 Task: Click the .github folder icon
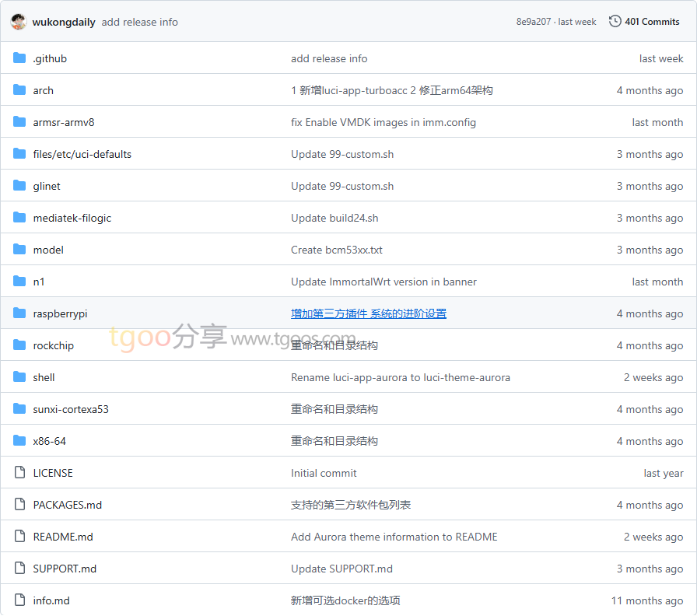coord(19,58)
